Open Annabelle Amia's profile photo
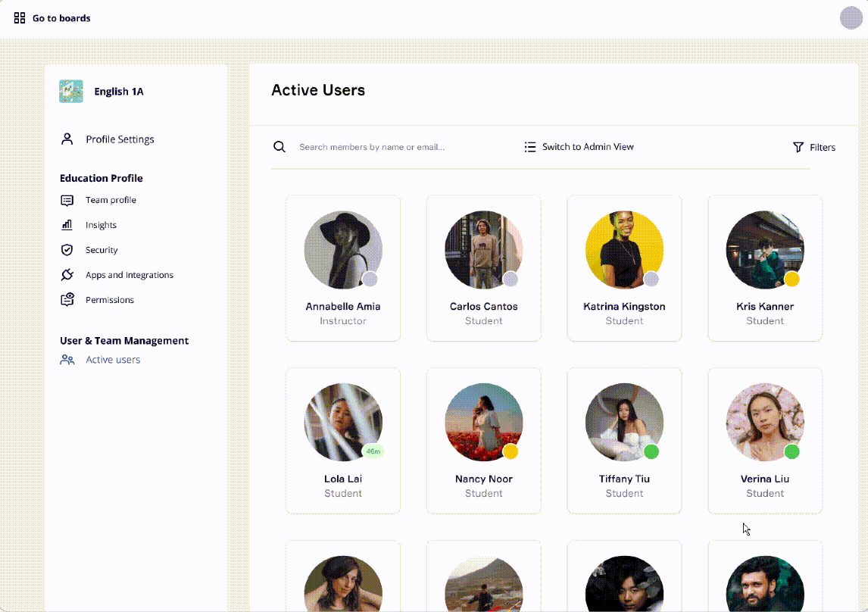This screenshot has width=868, height=612. (x=342, y=249)
